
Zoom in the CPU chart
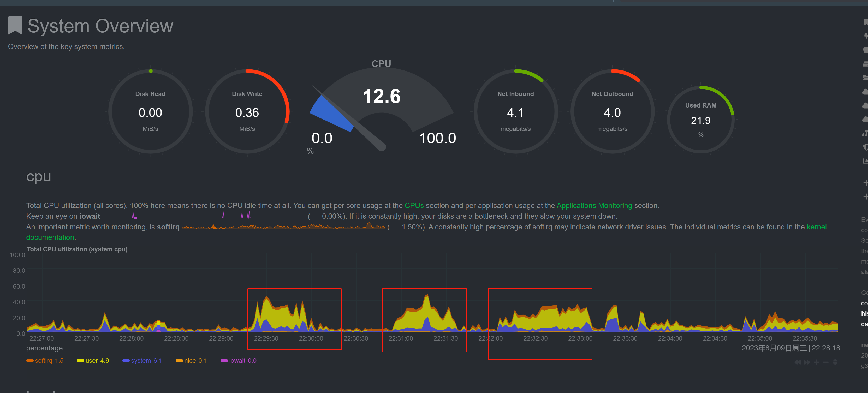tap(816, 362)
